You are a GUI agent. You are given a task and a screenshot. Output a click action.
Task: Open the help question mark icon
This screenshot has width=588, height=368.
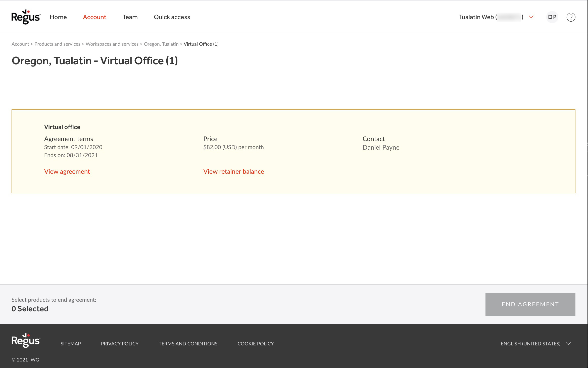click(571, 17)
